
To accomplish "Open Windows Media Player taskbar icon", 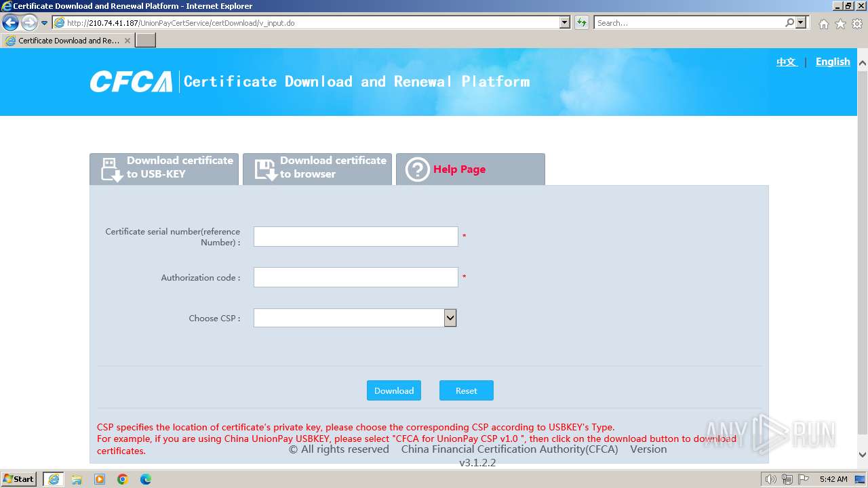I will click(x=100, y=479).
